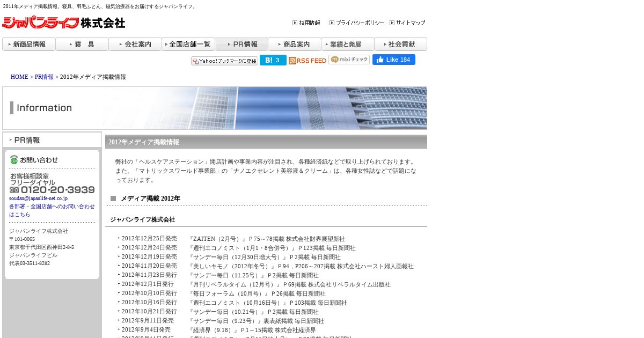Open the 会社案内 menu tab
This screenshot has width=644, height=338.
click(x=135, y=44)
